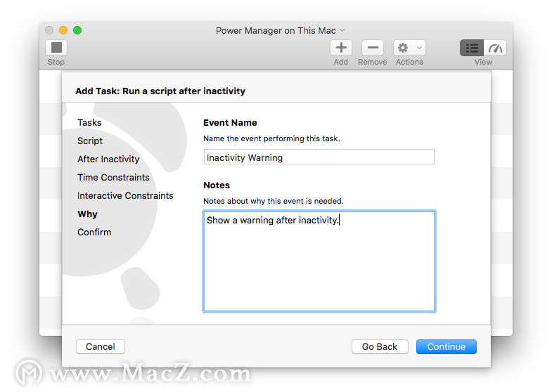The height and width of the screenshot is (392, 552).
Task: Click 'Notes about why this event is needed.' text
Action: [274, 201]
